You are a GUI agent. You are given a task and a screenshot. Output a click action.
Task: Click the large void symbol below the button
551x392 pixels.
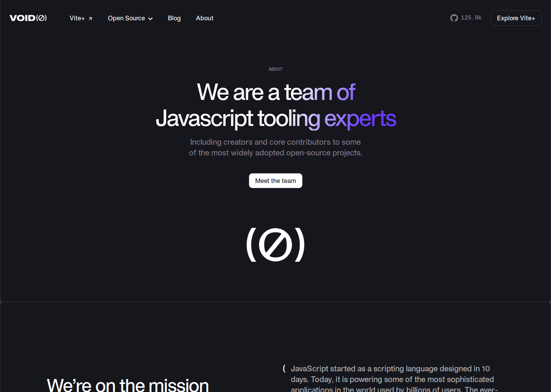(275, 245)
